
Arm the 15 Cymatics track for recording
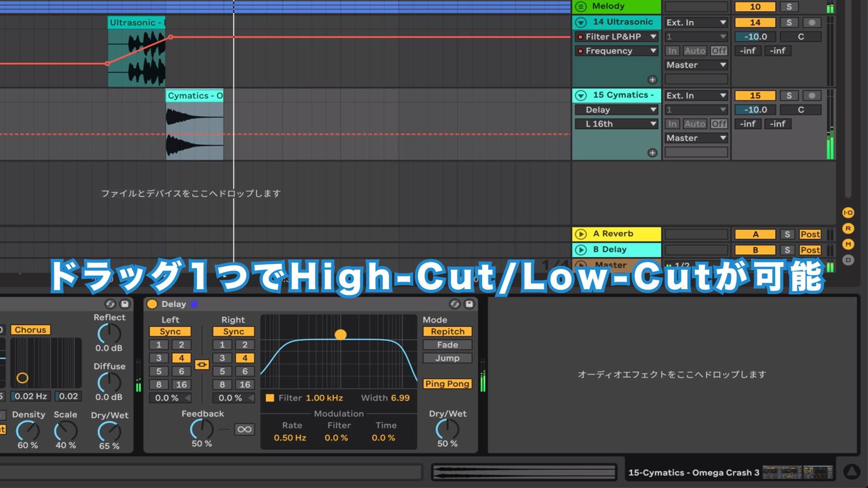click(x=812, y=95)
